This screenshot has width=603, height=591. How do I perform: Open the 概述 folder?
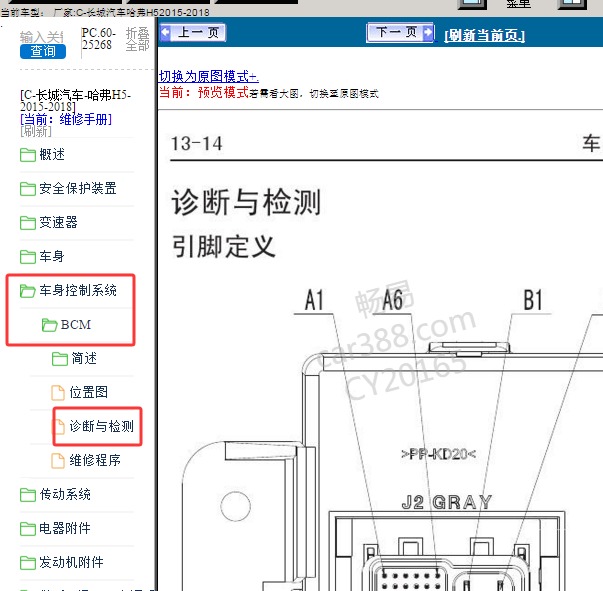click(x=52, y=155)
